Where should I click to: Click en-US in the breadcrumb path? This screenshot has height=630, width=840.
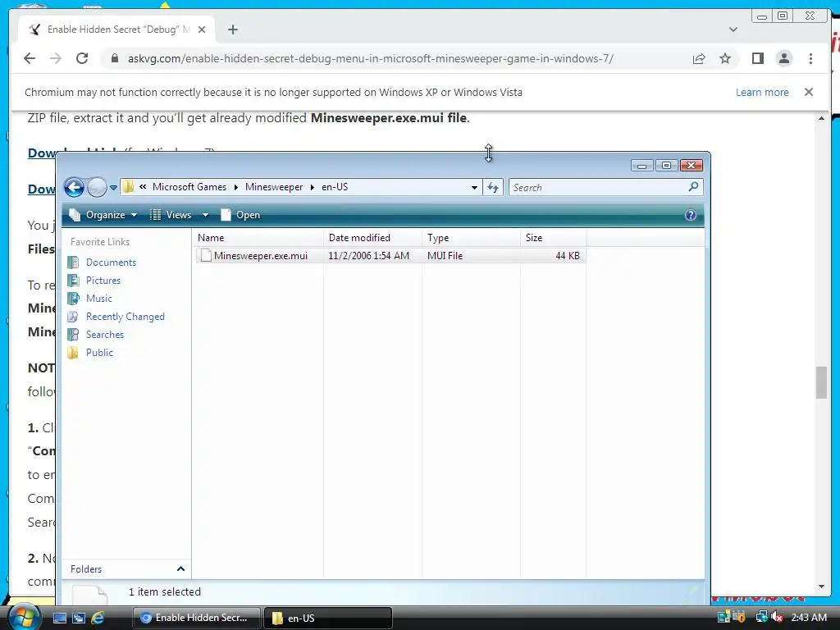pyautogui.click(x=335, y=187)
